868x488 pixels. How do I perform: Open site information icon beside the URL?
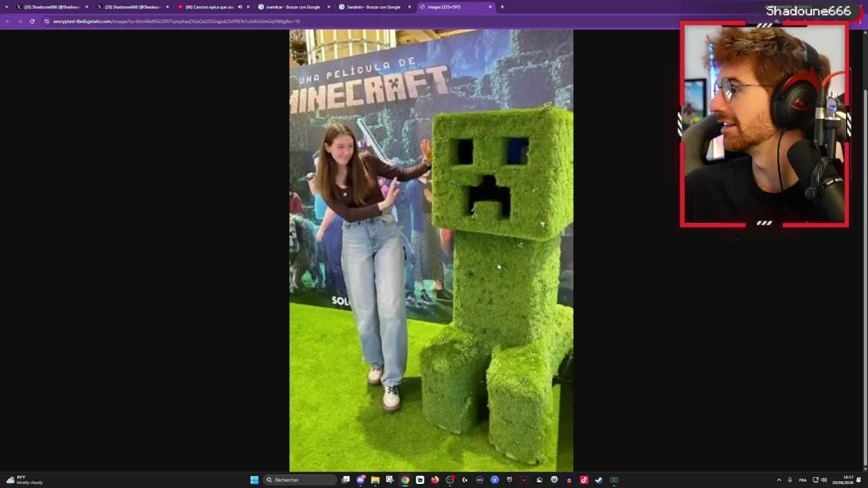pos(46,21)
